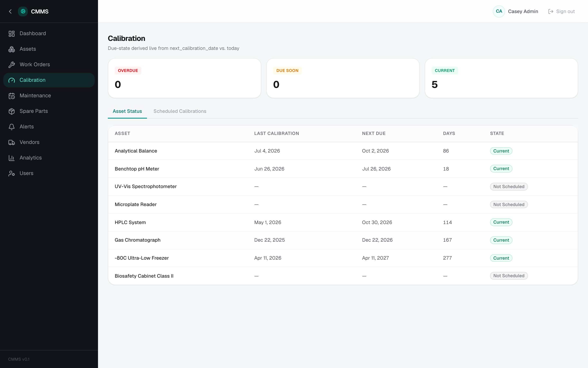
Task: Click Not Scheduled badge for UV-Vis Spectrophotometer
Action: coord(509,187)
